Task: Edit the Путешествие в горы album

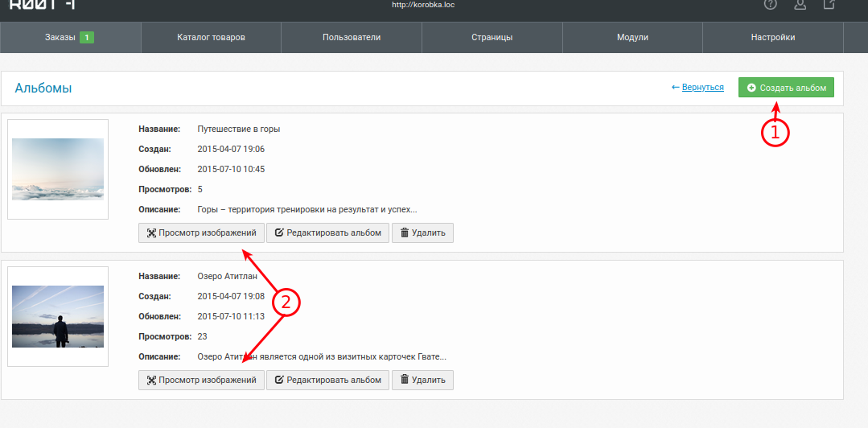Action: (x=327, y=233)
